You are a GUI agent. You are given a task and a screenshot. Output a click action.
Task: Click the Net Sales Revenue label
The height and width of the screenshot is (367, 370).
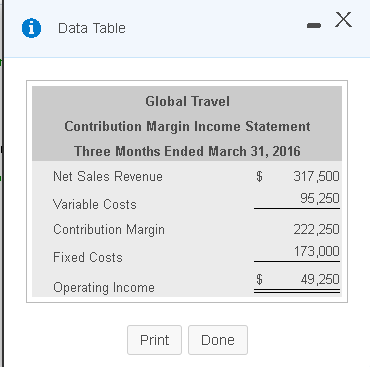pos(108,176)
